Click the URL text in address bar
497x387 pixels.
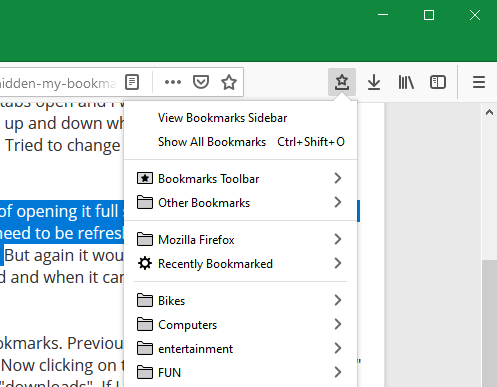(x=58, y=83)
